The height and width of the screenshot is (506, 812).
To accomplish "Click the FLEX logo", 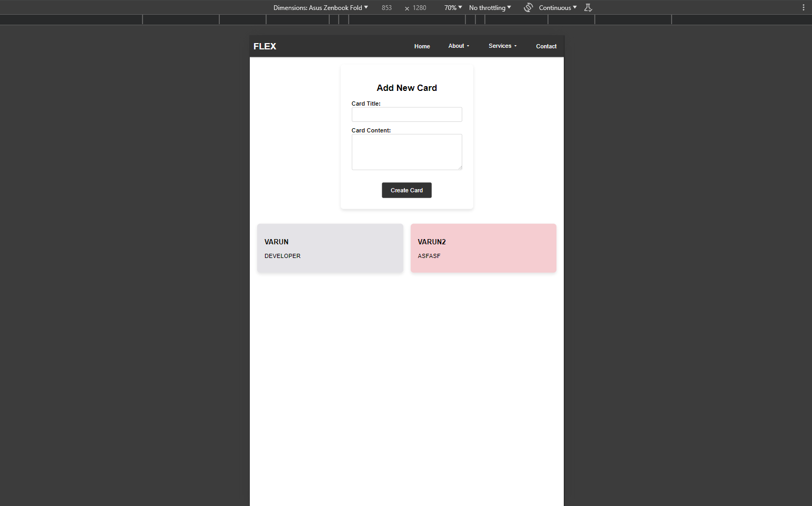I will 265,46.
